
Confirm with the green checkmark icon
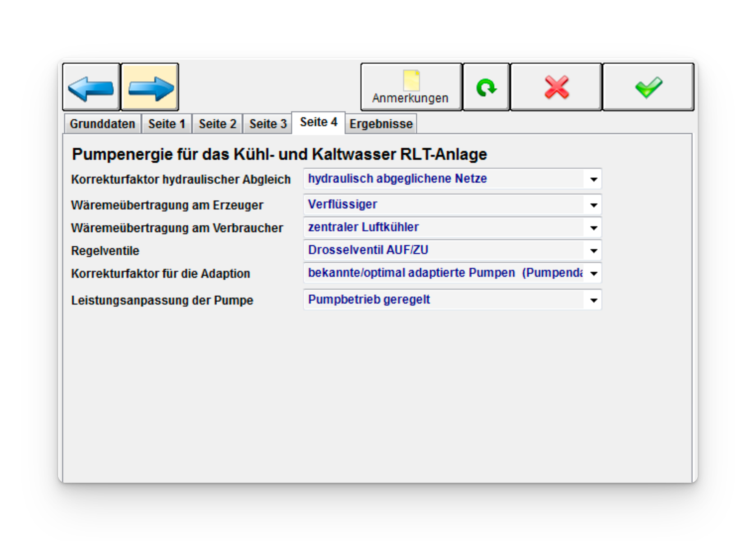[648, 87]
